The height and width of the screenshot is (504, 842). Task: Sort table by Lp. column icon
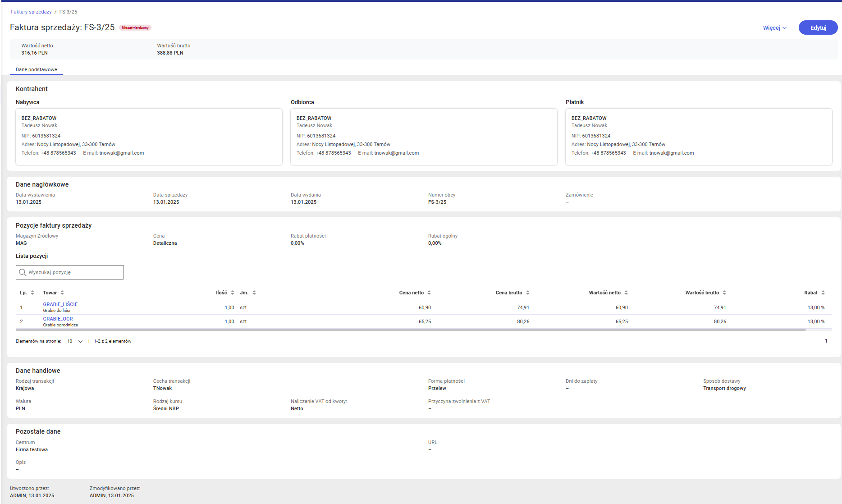32,293
